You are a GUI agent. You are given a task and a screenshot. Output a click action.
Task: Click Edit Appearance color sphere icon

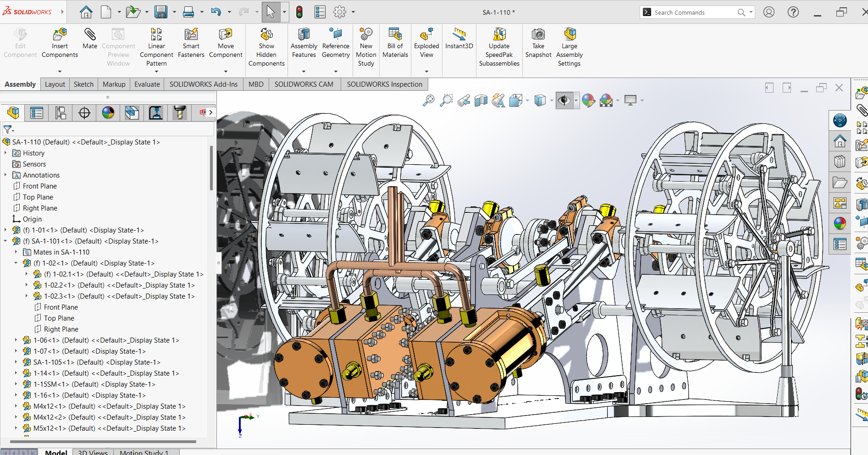(588, 100)
